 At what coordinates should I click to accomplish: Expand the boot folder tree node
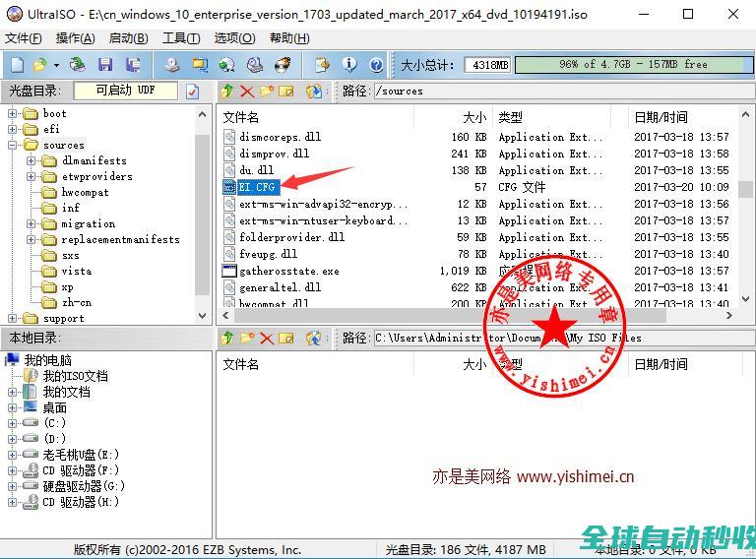tap(14, 113)
